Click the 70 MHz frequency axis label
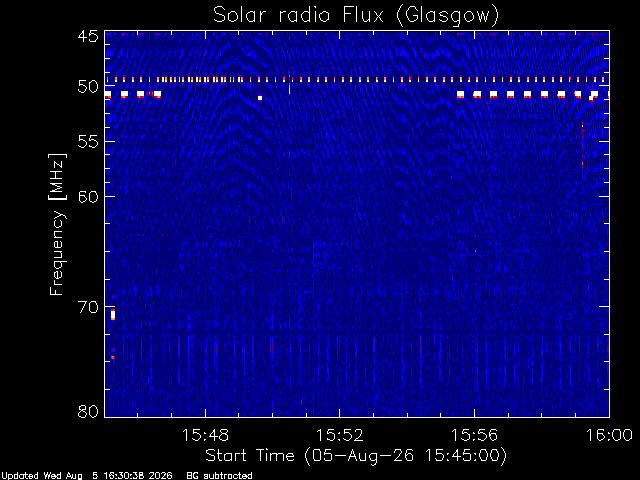This screenshot has width=640, height=480. click(x=88, y=307)
